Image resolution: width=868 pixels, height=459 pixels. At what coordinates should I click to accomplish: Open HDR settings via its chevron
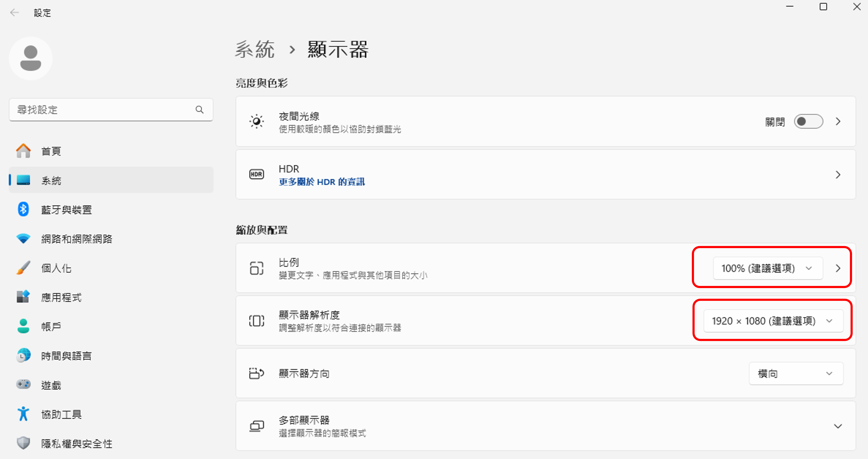838,175
